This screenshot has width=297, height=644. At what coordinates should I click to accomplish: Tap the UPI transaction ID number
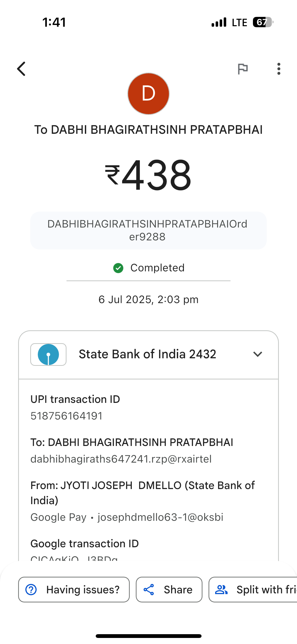tap(67, 416)
